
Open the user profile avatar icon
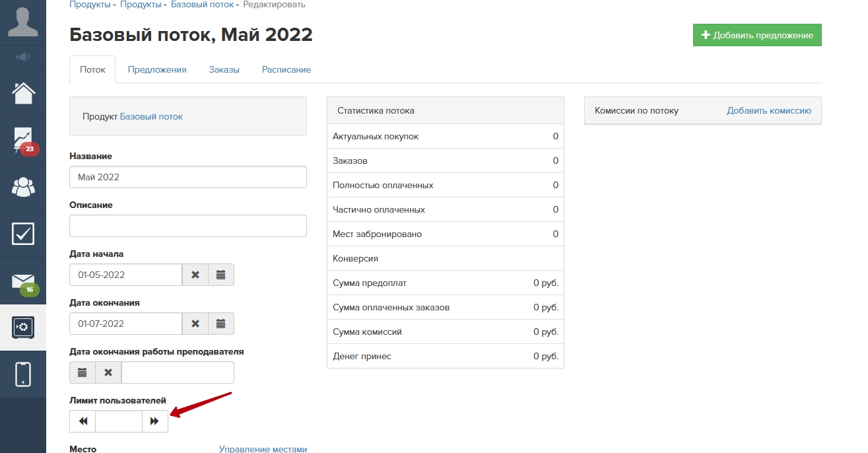click(x=23, y=22)
